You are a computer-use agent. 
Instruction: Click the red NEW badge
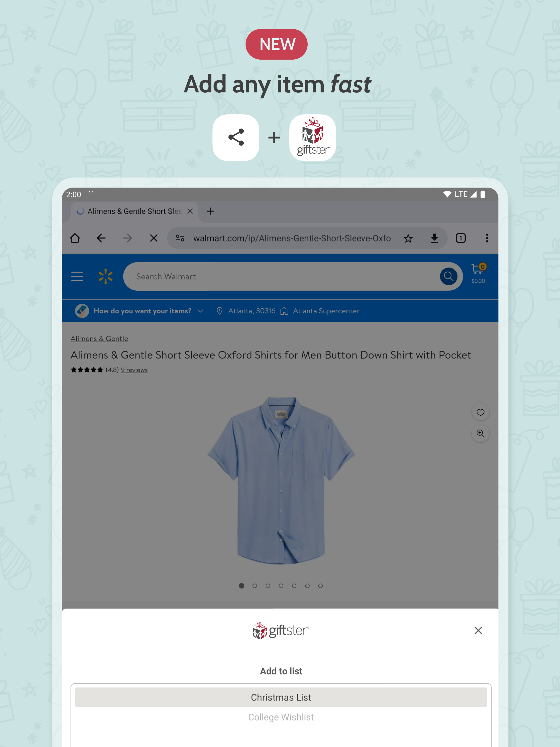(276, 44)
